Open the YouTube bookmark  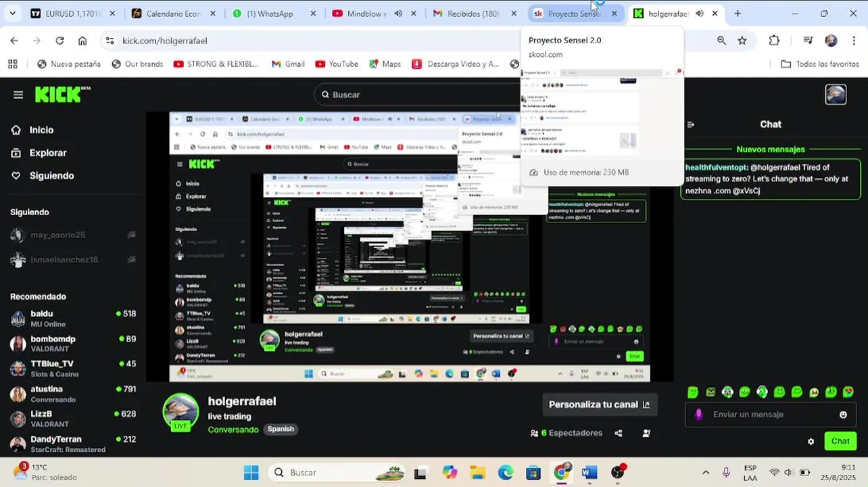pyautogui.click(x=336, y=64)
